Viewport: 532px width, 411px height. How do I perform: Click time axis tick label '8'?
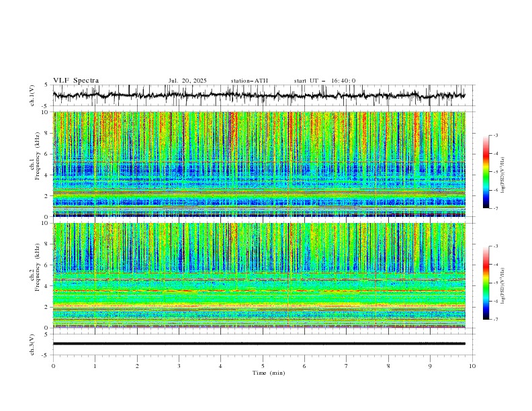[x=388, y=366]
